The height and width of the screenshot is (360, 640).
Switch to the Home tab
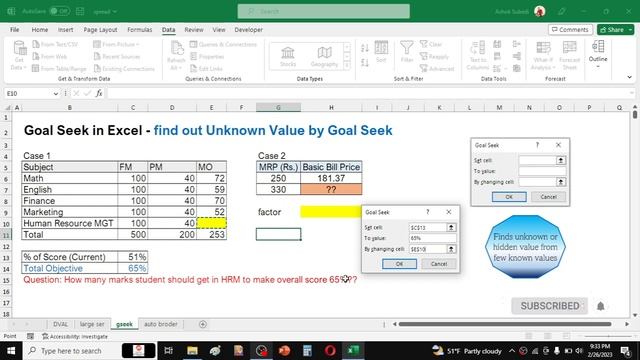point(40,30)
